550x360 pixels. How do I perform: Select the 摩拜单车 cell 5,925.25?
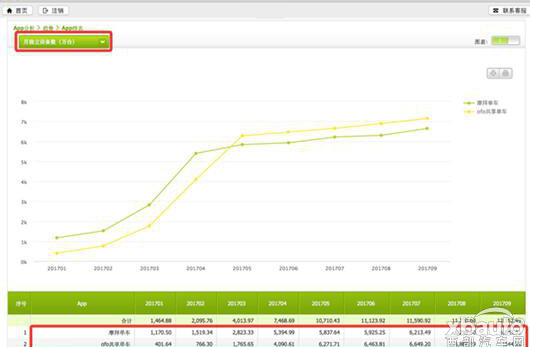pyautogui.click(x=375, y=332)
